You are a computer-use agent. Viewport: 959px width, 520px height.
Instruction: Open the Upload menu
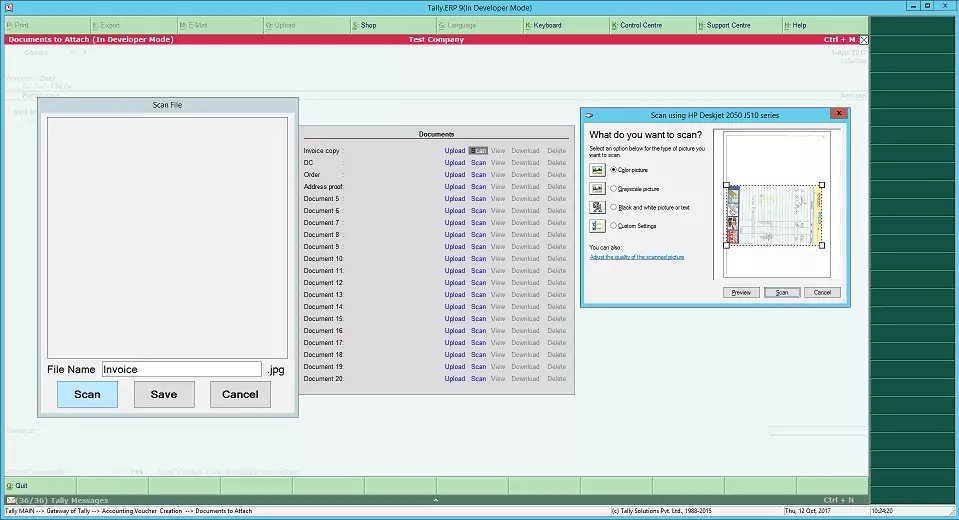click(281, 25)
